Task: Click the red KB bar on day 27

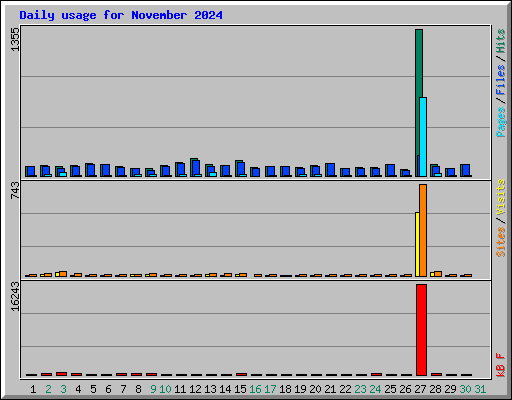Action: 421,330
